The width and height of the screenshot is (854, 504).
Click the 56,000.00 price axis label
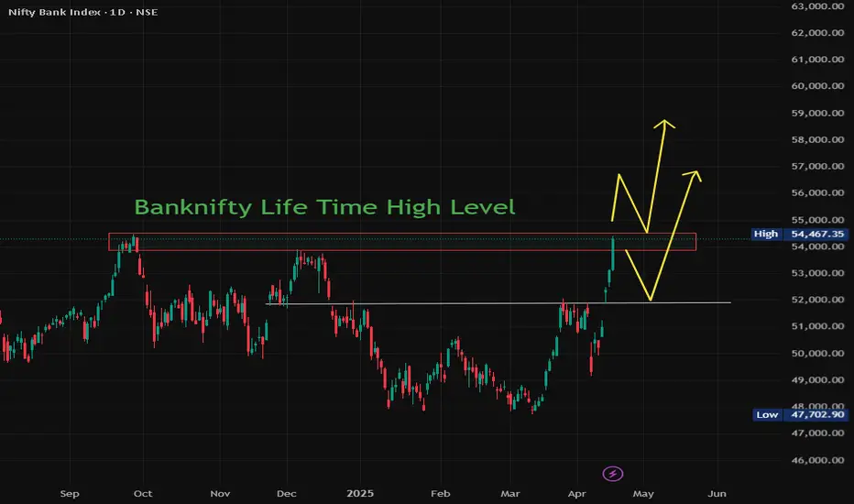coord(817,192)
